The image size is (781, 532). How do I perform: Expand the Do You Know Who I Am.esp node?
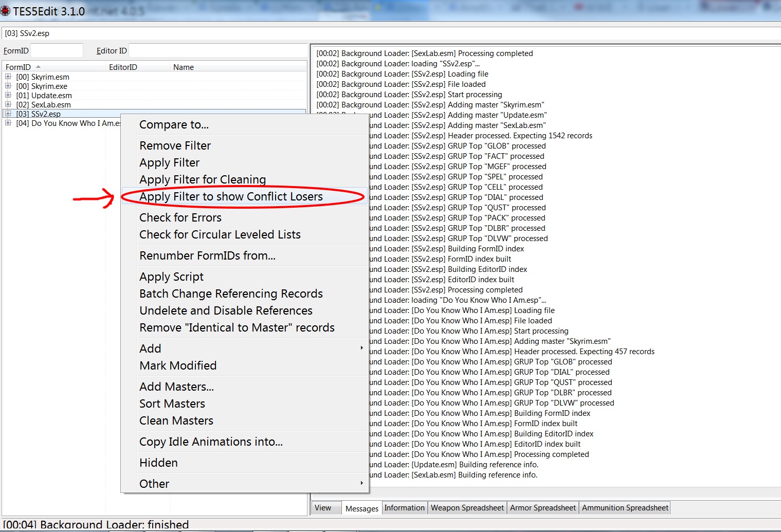pyautogui.click(x=8, y=123)
